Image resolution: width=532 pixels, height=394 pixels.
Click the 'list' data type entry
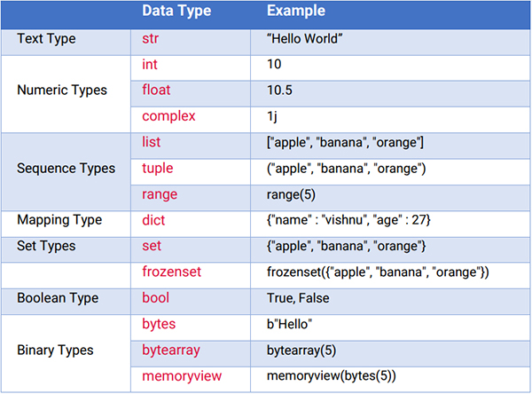coord(151,142)
